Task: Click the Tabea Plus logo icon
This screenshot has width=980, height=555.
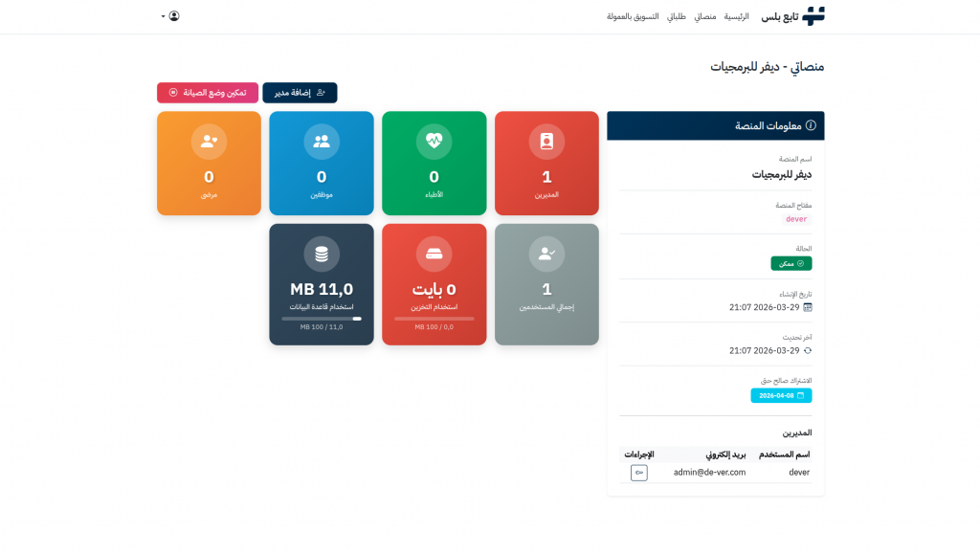Action: 813,16
